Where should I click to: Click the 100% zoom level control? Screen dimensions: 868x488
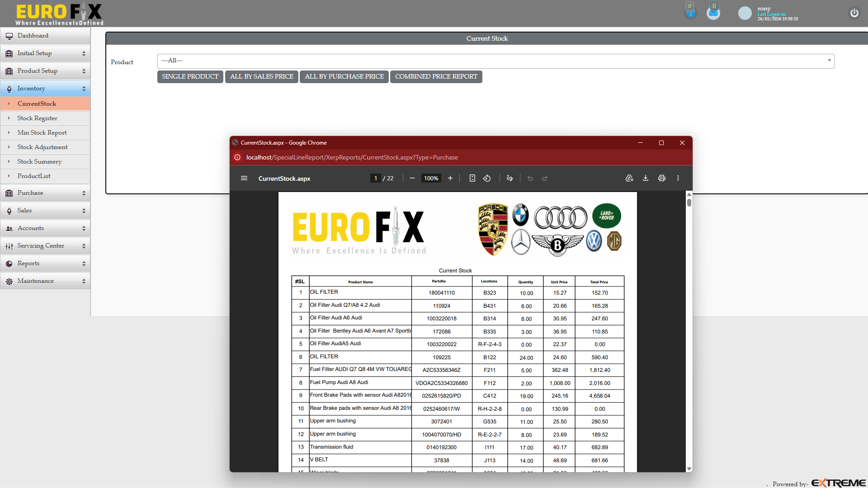tap(431, 178)
